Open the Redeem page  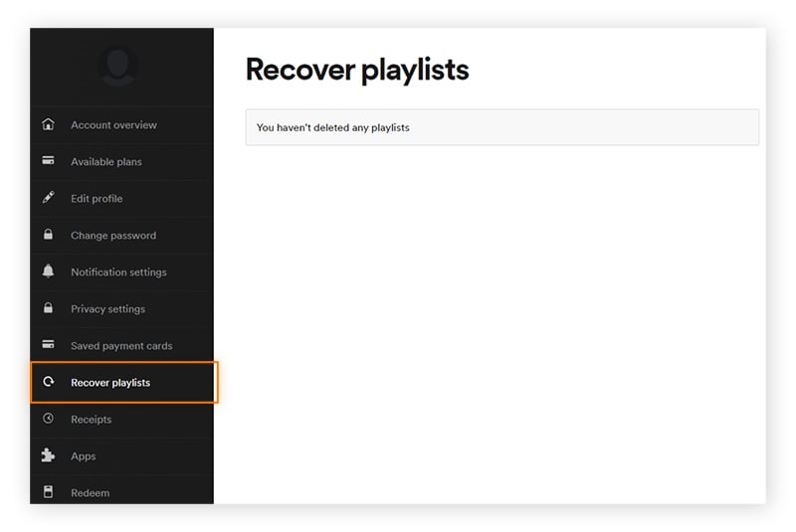121,490
